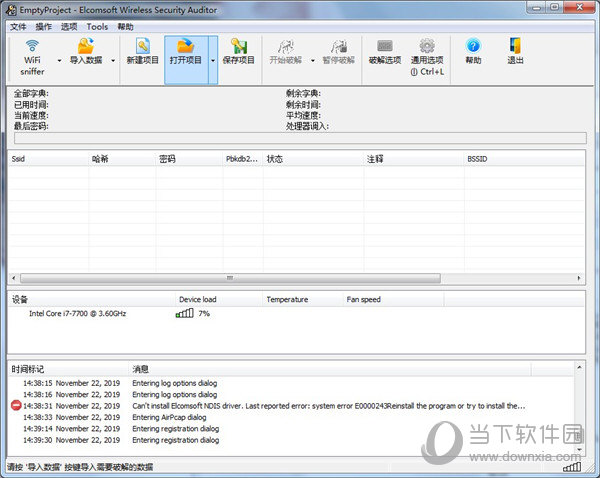Image resolution: width=600 pixels, height=478 pixels.
Task: Click the horizontal scrollbar thumb of the table
Action: pyautogui.click(x=230, y=278)
